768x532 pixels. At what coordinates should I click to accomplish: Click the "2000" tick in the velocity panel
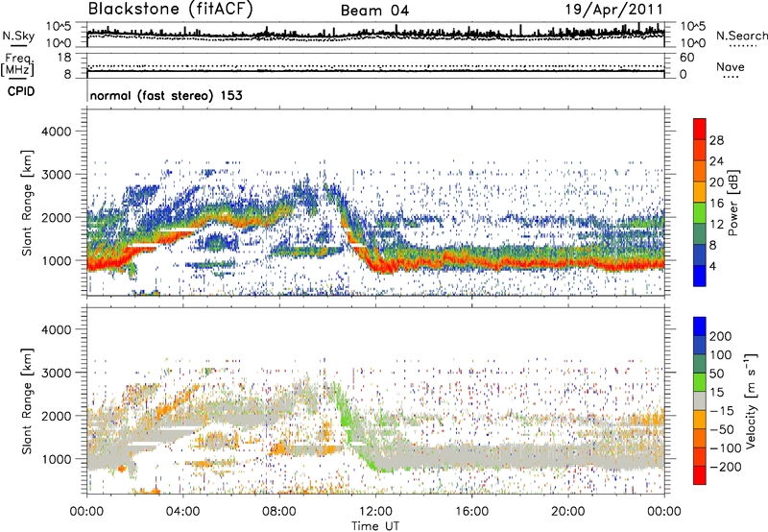click(57, 416)
